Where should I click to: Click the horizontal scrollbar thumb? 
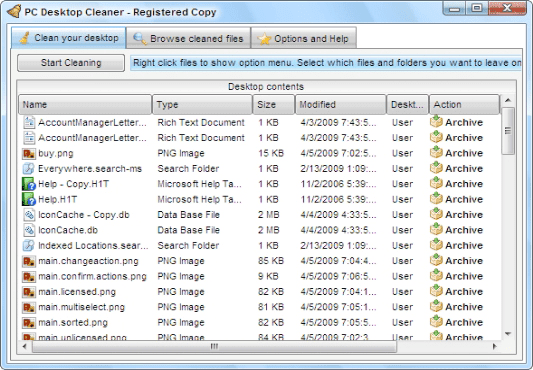tap(214, 347)
